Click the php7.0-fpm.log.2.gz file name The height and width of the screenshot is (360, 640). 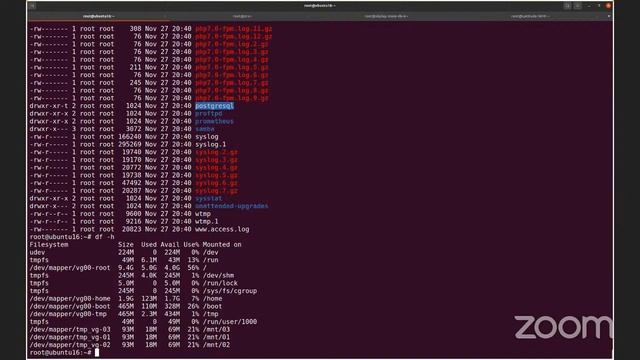click(x=232, y=44)
